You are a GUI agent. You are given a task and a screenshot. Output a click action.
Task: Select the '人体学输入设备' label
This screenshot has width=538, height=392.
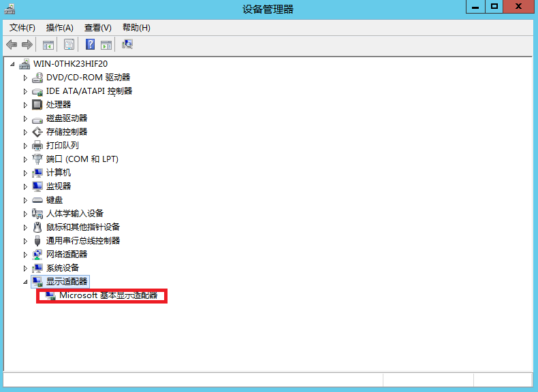point(75,213)
